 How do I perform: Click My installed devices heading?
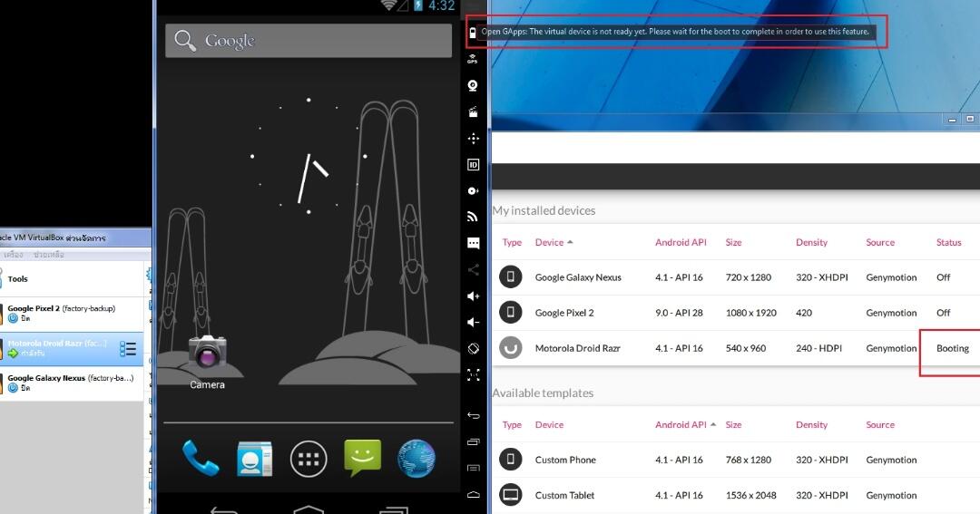[544, 210]
